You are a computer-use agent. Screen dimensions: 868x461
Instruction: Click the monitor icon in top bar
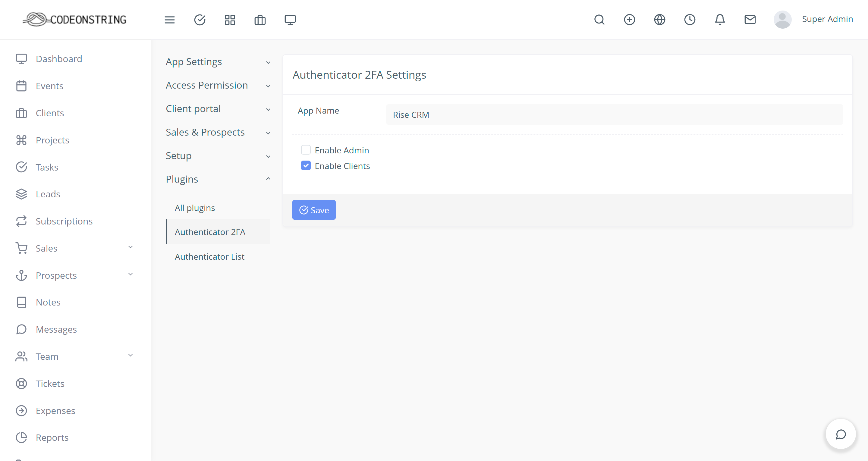point(290,20)
